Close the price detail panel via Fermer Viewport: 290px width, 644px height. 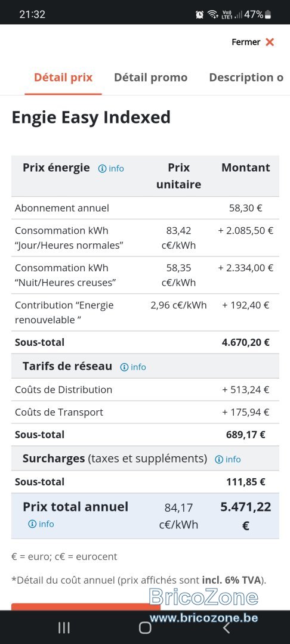pyautogui.click(x=252, y=42)
